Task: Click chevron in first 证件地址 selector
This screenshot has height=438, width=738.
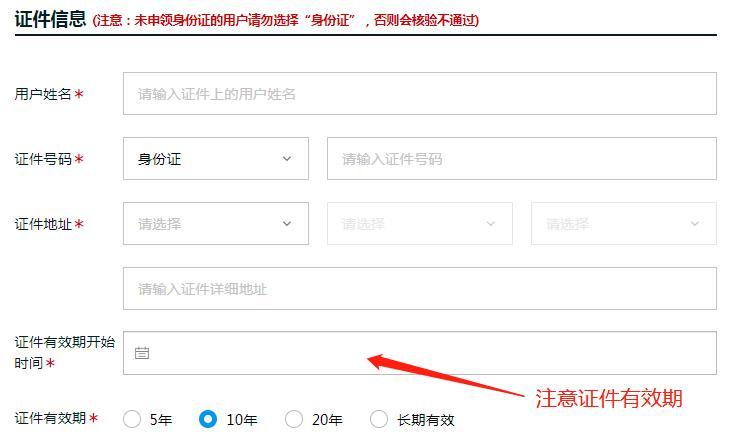Action: (x=287, y=224)
